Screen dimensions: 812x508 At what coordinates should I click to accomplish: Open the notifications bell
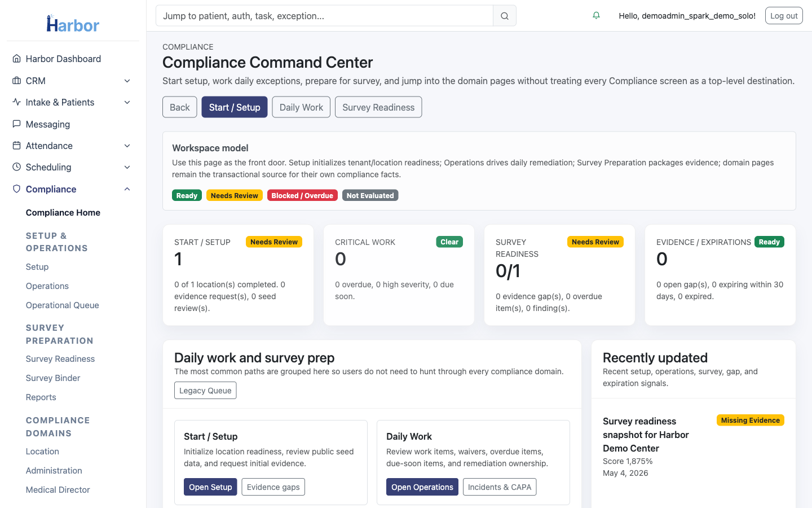click(596, 16)
